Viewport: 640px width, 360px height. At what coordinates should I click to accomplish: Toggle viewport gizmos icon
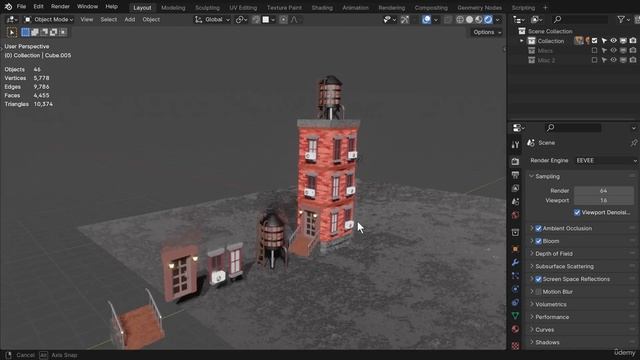(404, 20)
